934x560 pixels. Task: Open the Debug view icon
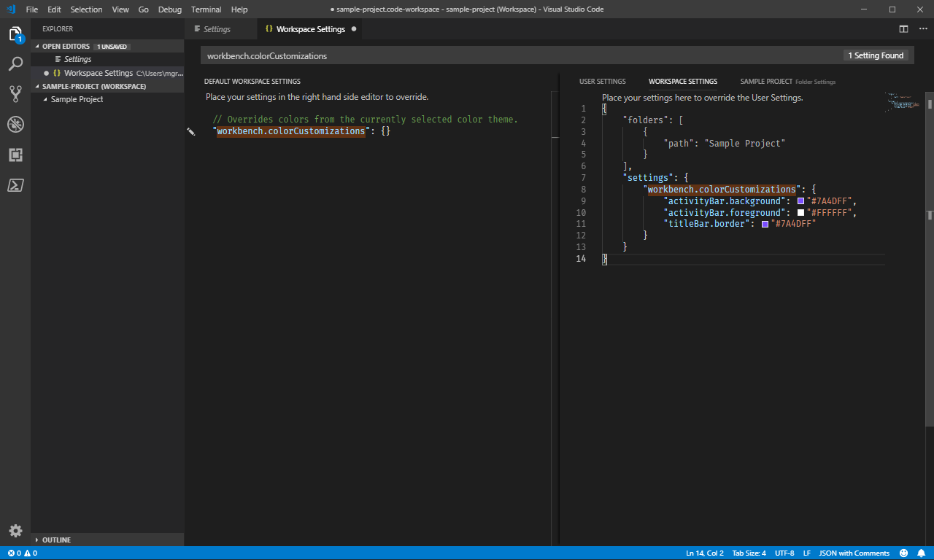(x=15, y=124)
